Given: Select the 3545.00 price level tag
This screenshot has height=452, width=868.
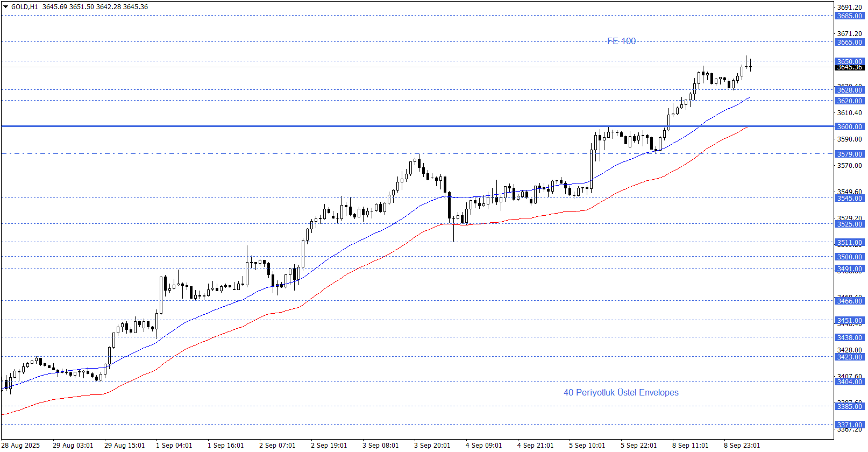Looking at the screenshot, I should tap(849, 198).
